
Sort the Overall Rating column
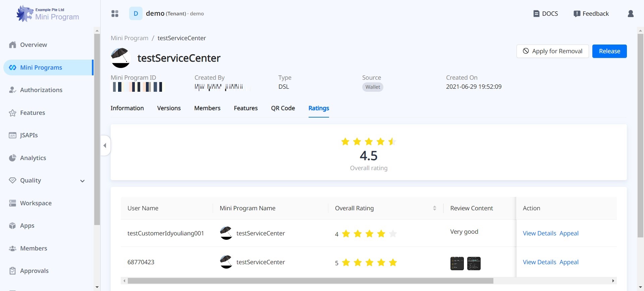point(434,208)
